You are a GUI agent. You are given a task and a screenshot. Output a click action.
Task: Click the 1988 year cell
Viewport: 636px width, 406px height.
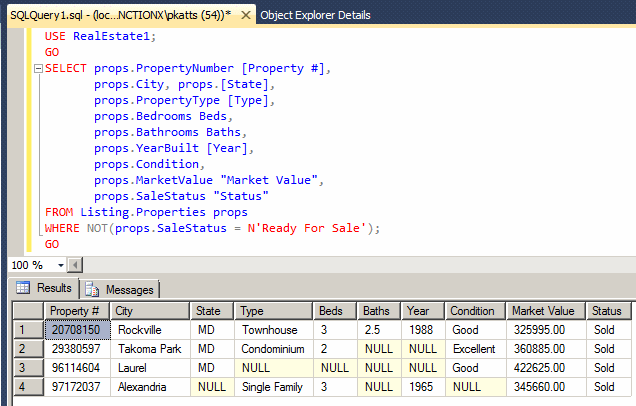(423, 330)
